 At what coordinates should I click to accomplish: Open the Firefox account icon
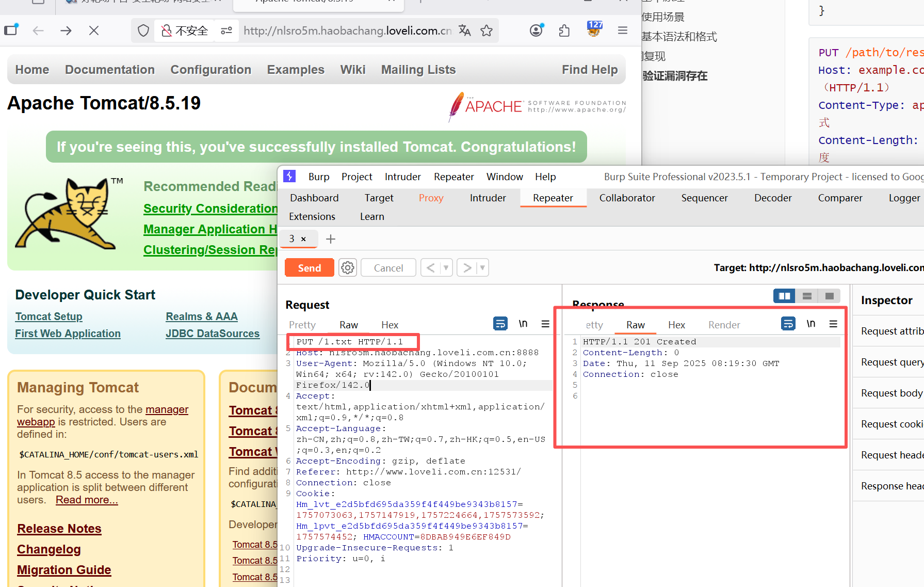(x=537, y=30)
